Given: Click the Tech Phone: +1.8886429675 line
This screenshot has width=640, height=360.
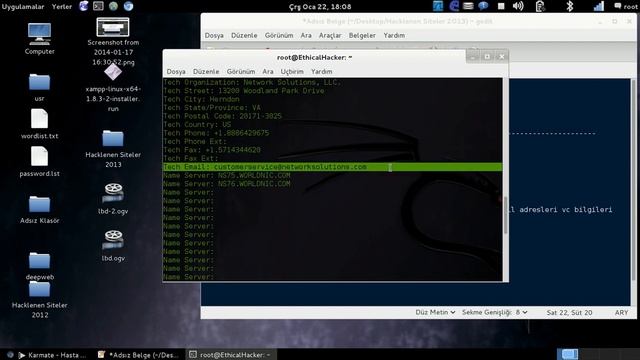Looking at the screenshot, I should tap(216, 133).
